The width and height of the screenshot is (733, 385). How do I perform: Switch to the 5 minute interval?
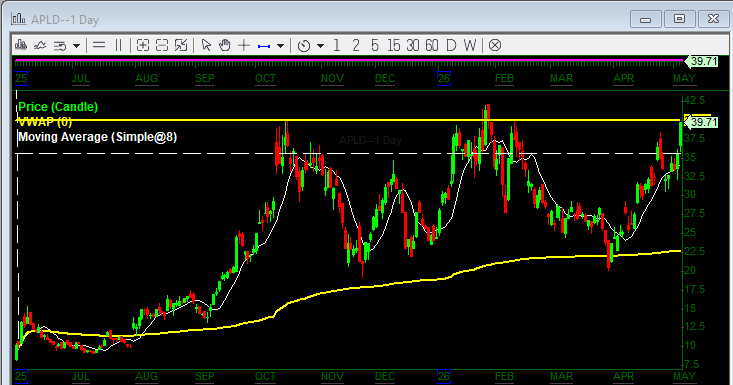[374, 45]
